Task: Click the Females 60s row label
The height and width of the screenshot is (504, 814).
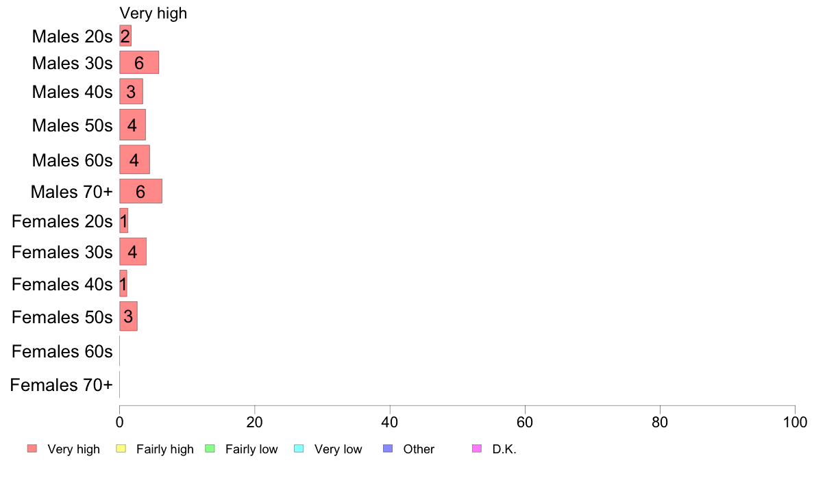Action: 62,351
